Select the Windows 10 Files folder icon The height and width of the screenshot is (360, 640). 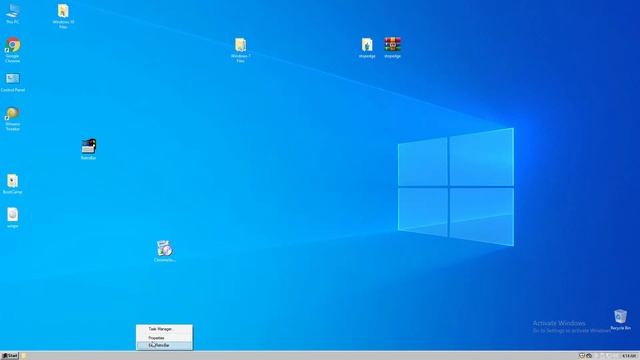click(x=63, y=16)
